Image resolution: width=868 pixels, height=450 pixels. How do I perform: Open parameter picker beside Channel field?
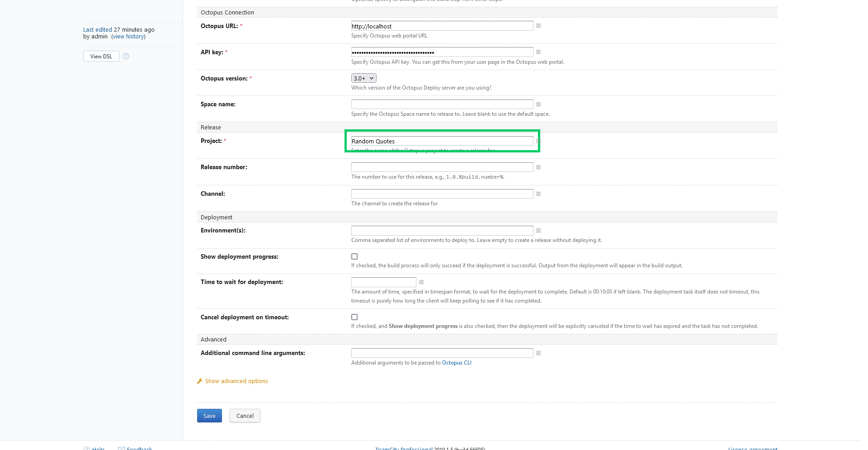pos(538,194)
